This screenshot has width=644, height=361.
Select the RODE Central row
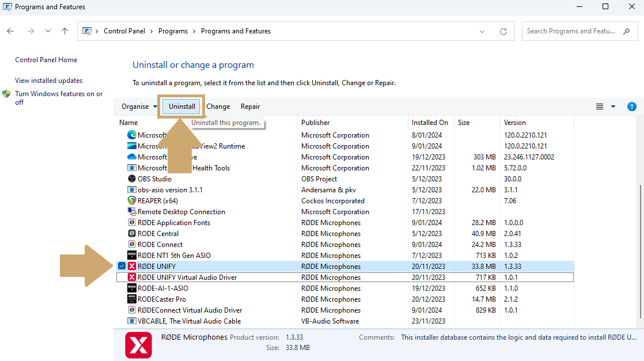345,233
